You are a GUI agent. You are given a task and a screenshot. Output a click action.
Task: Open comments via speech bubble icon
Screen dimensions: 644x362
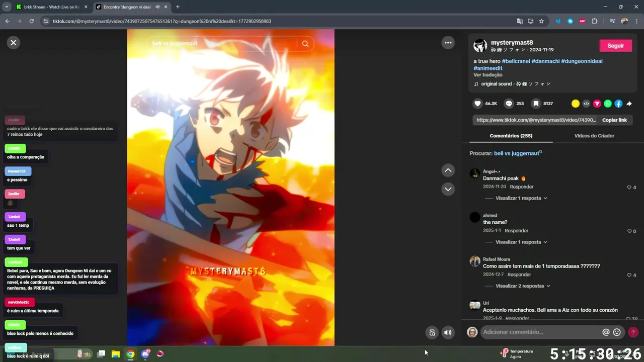[509, 104]
